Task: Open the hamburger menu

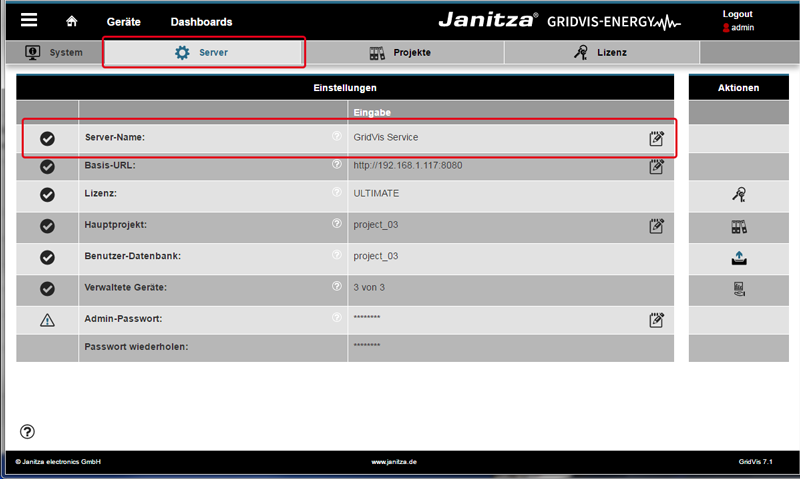Action: click(x=29, y=20)
